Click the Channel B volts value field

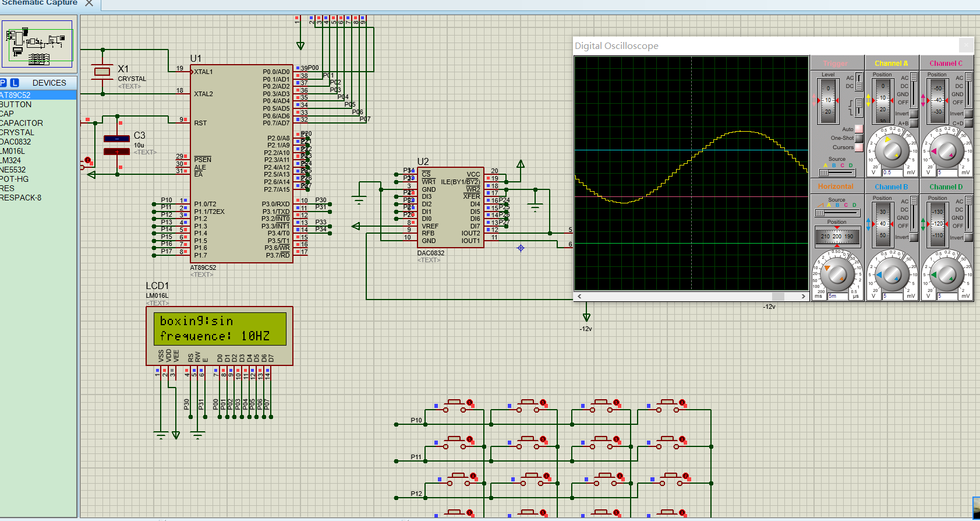tap(893, 296)
